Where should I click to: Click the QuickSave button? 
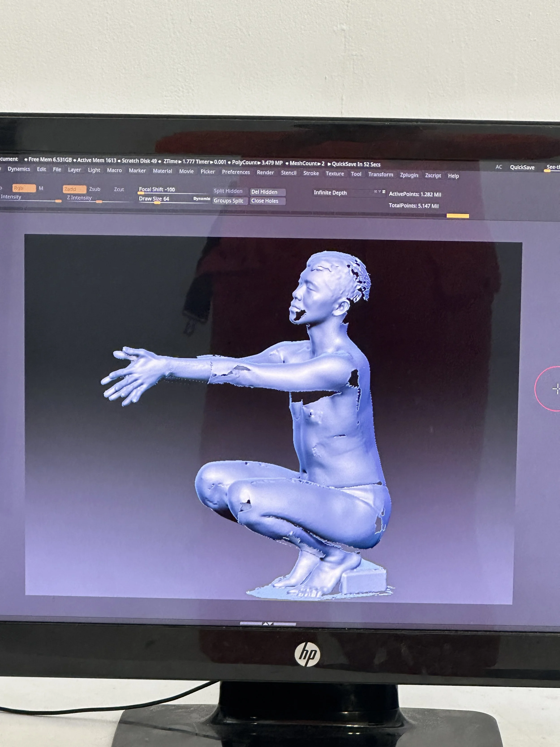(522, 167)
